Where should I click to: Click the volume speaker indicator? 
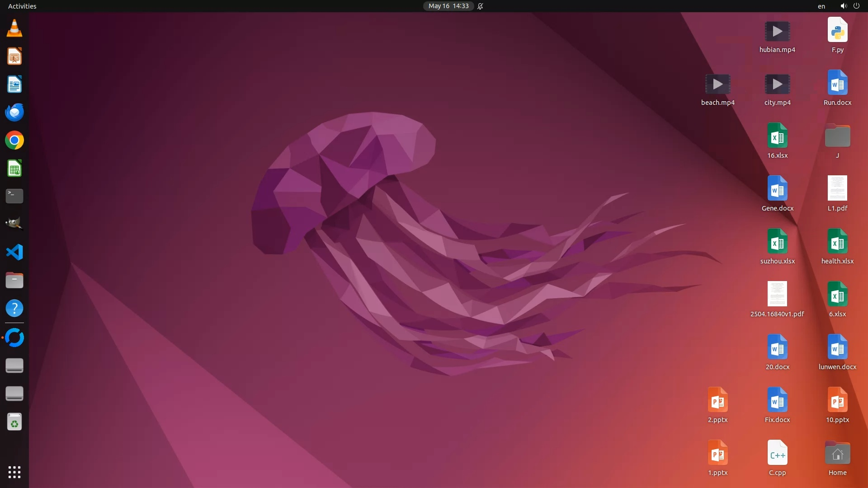[843, 6]
